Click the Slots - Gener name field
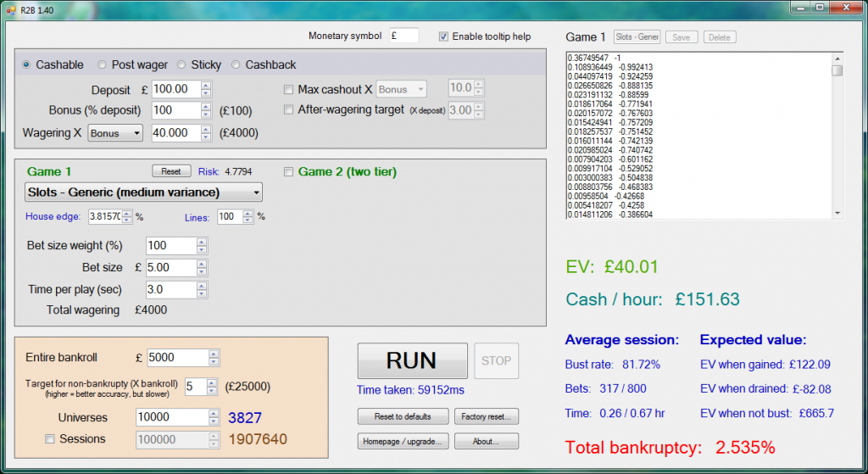868x474 pixels. (x=637, y=37)
